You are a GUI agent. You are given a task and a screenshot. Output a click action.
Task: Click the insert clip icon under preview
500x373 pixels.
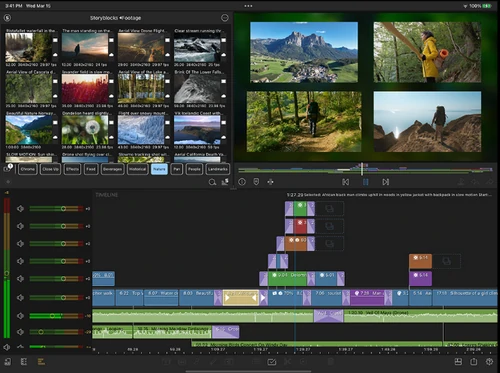point(461,182)
